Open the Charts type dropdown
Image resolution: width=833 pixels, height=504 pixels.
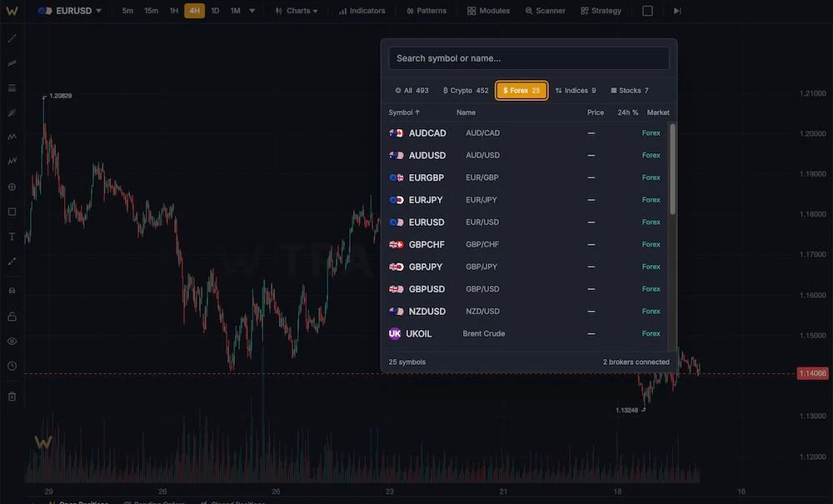[297, 11]
